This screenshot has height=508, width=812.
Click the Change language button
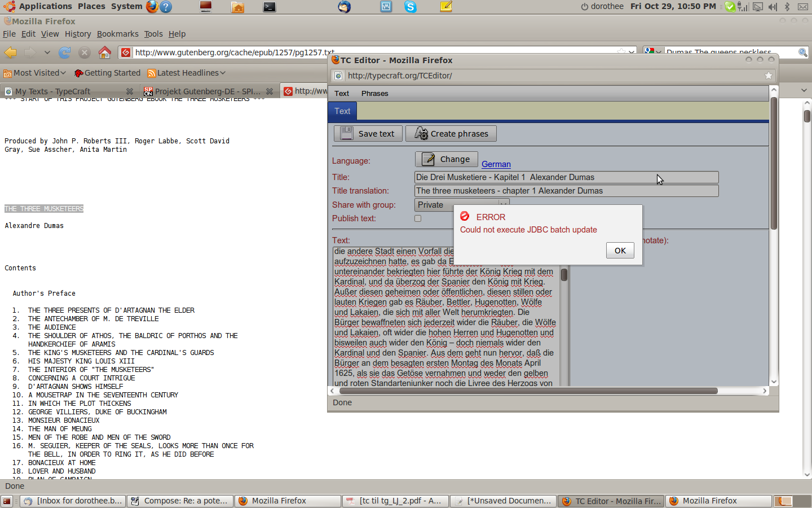(x=446, y=159)
